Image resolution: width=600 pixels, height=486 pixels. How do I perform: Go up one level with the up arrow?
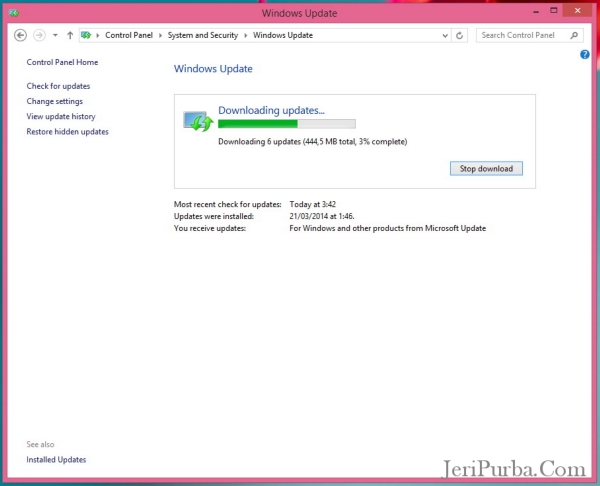click(x=70, y=35)
